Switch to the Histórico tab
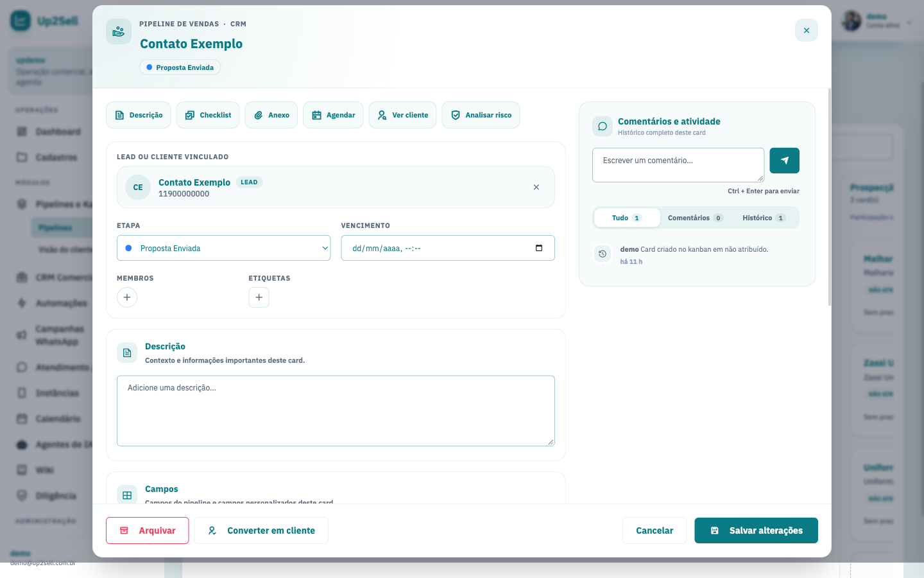 click(764, 218)
